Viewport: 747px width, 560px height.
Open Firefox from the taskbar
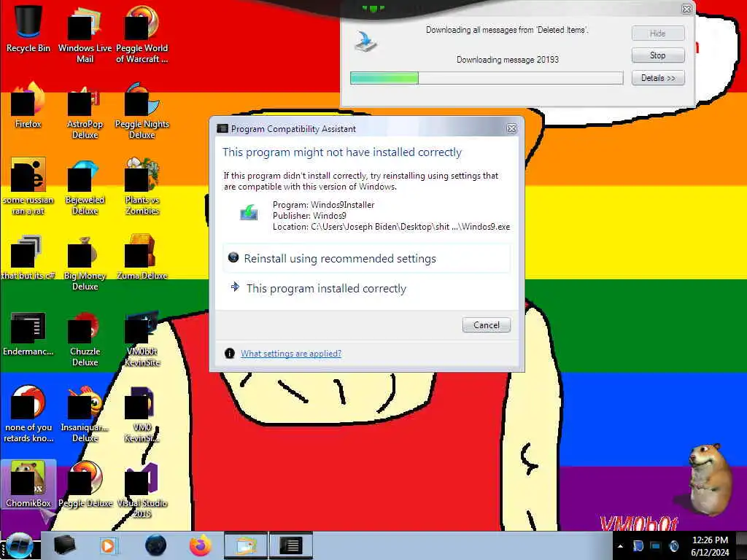(x=200, y=545)
